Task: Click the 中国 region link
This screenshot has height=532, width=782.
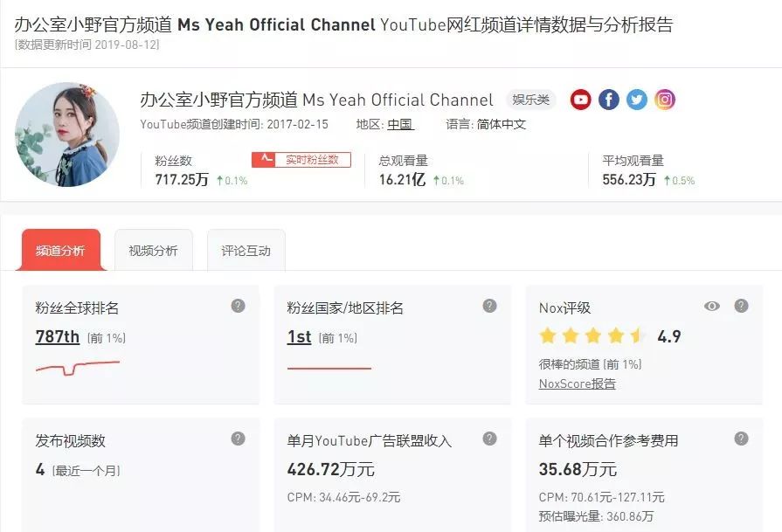Action: point(399,124)
